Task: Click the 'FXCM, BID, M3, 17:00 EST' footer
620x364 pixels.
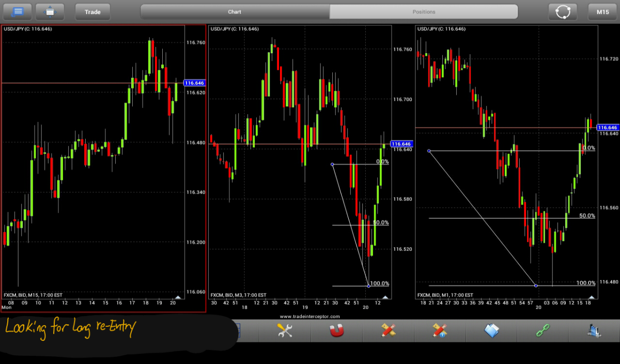Action: pyautogui.click(x=238, y=295)
